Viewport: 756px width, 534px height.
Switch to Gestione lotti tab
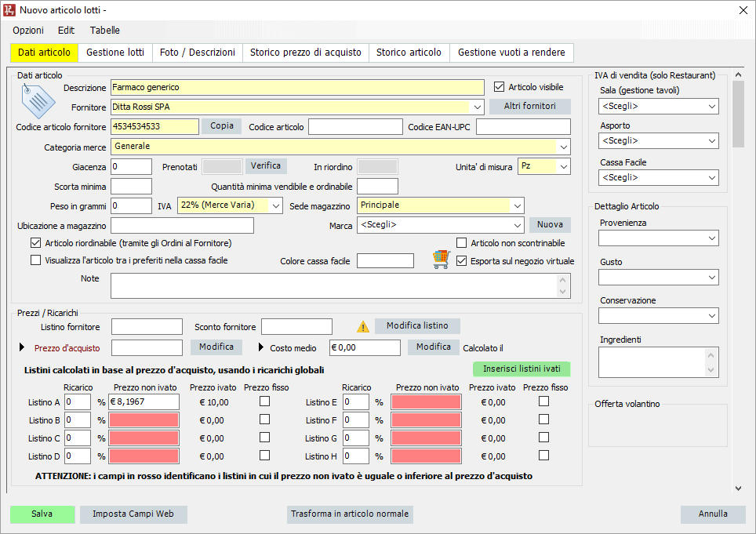115,53
